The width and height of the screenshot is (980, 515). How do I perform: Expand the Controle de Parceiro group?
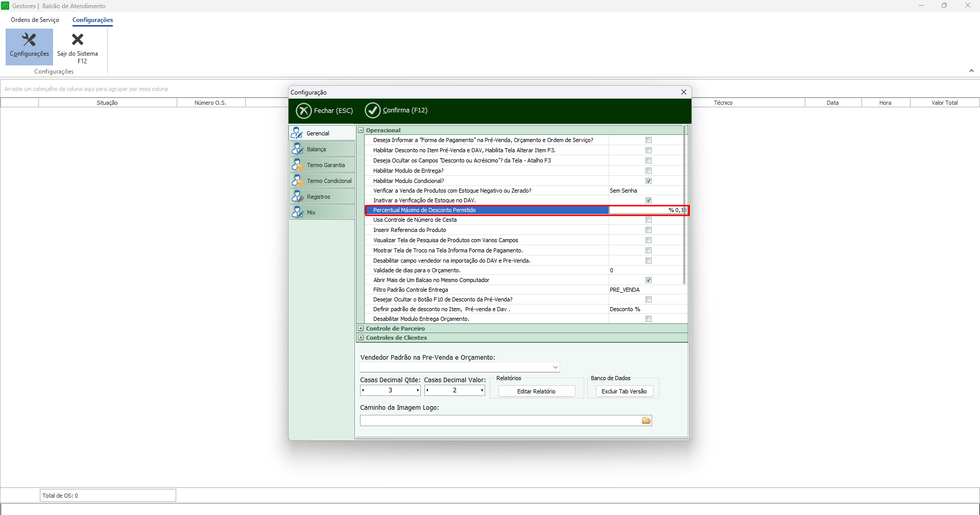[361, 329]
